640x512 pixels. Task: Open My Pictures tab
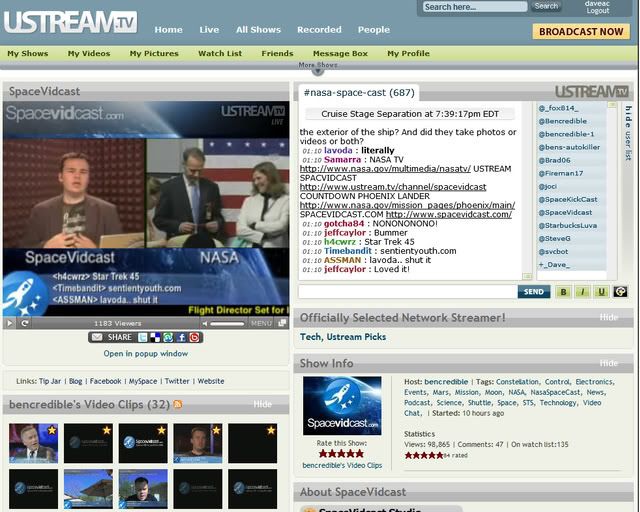pos(154,53)
